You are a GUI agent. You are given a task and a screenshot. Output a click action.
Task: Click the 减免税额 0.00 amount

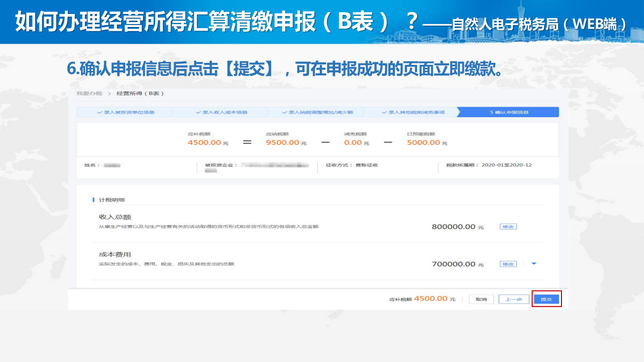[x=353, y=142]
